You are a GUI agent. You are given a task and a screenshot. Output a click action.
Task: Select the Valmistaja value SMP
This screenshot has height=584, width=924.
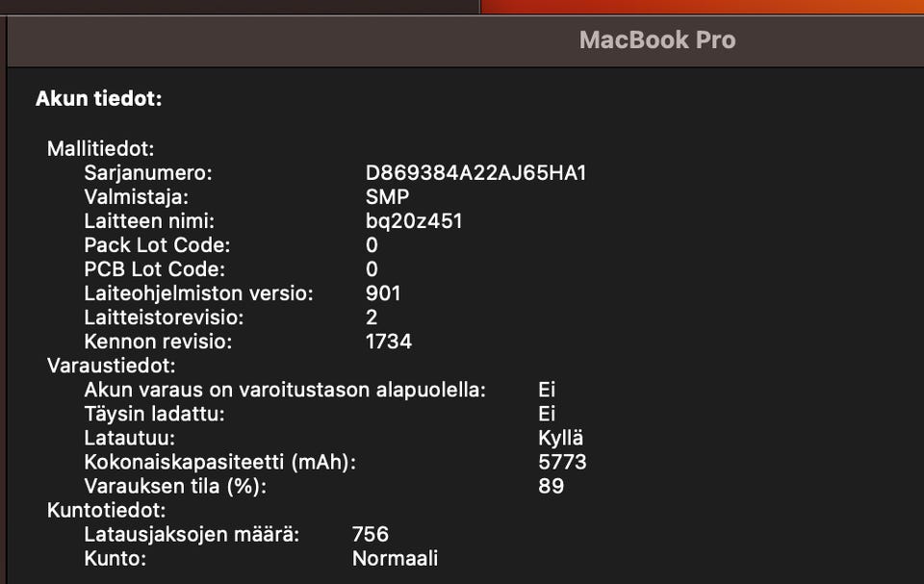(388, 197)
